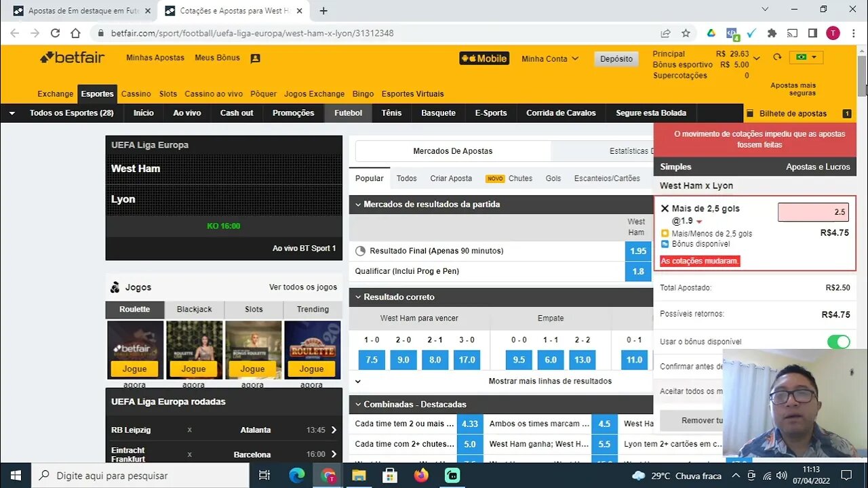Pick 2-1 correct score odds 8.0
This screenshot has width=868, height=488.
point(435,359)
